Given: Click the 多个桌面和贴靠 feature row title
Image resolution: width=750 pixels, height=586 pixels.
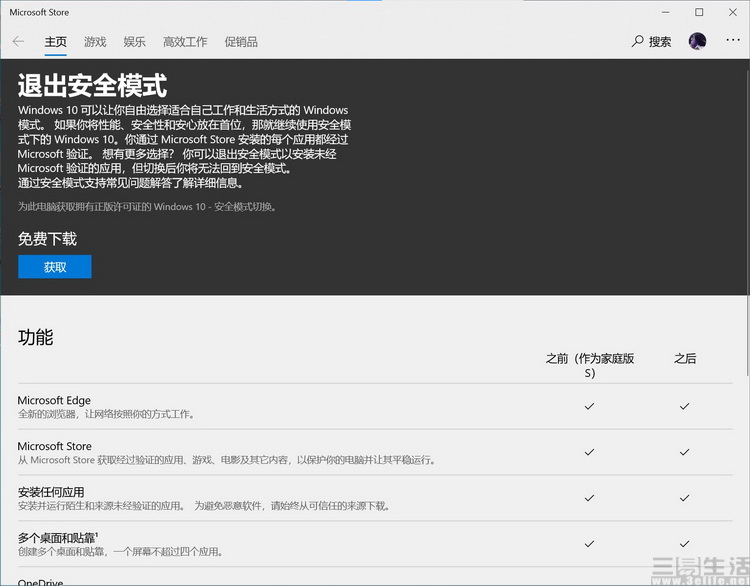Looking at the screenshot, I should [x=58, y=538].
